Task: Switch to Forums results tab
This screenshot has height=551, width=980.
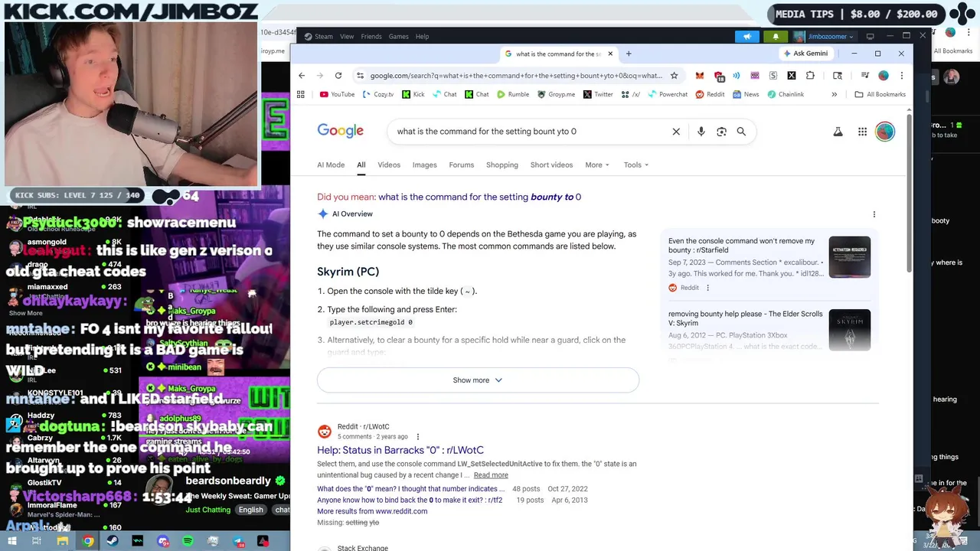Action: coord(462,165)
